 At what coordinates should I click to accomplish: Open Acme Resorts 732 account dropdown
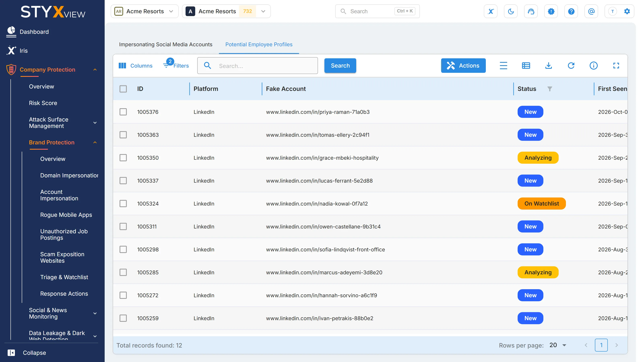point(226,11)
